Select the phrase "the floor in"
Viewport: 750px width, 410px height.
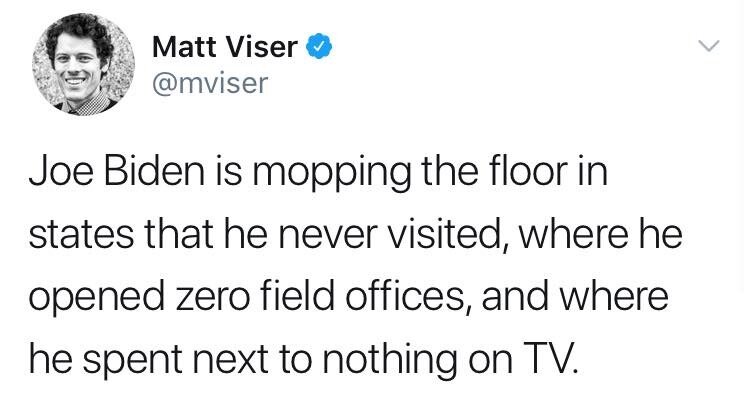tap(514, 172)
